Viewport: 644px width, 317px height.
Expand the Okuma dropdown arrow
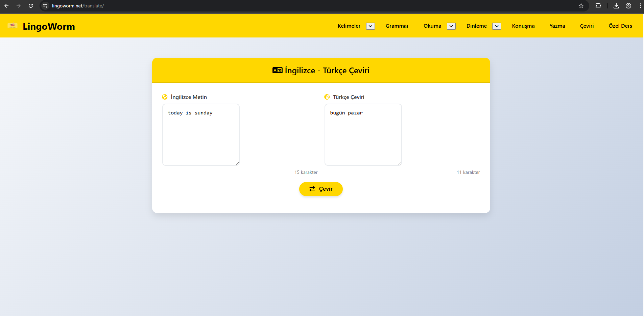point(451,26)
